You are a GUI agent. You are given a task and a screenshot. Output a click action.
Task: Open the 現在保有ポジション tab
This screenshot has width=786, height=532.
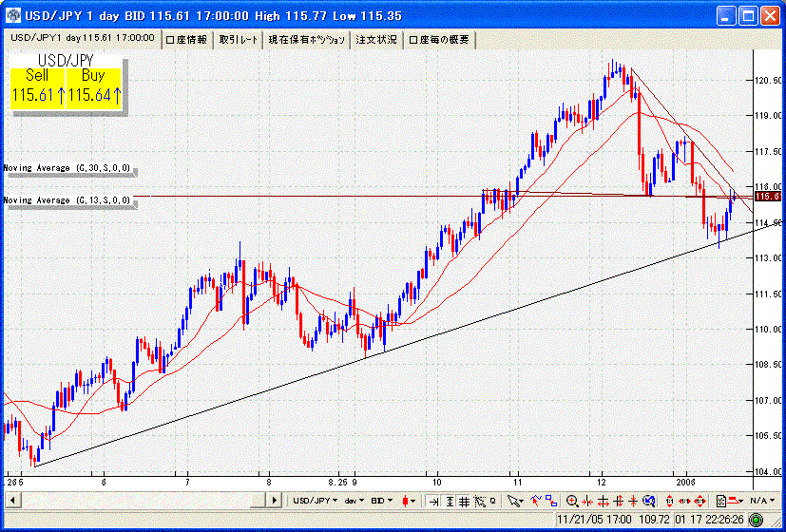[x=307, y=40]
